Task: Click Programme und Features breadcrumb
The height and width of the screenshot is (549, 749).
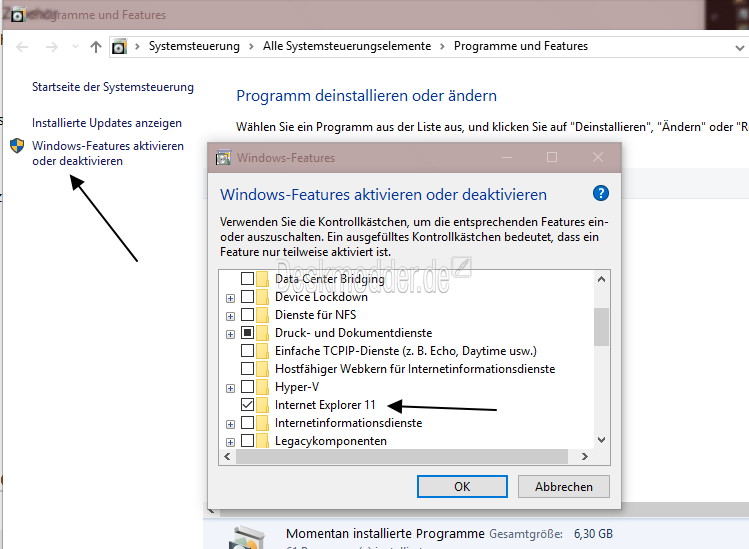Action: 521,46
